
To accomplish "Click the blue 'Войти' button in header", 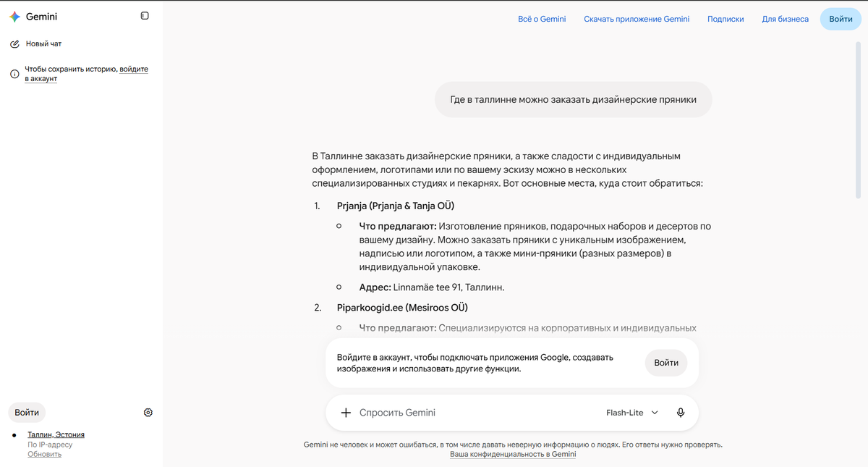I will tap(841, 19).
